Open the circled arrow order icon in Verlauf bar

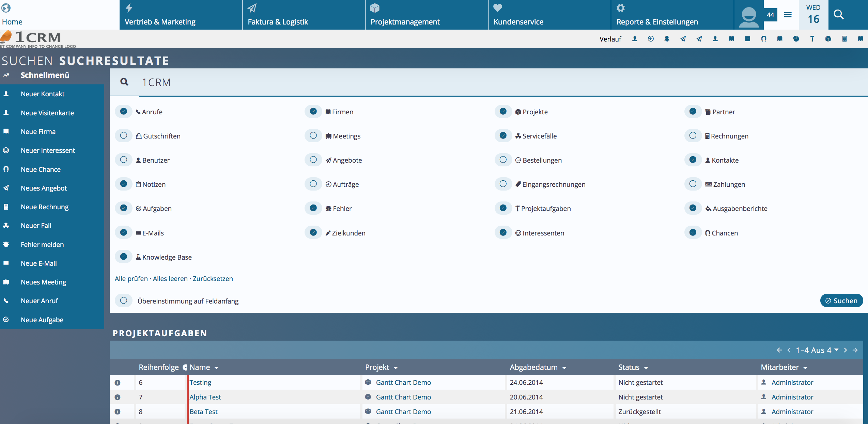(x=651, y=39)
